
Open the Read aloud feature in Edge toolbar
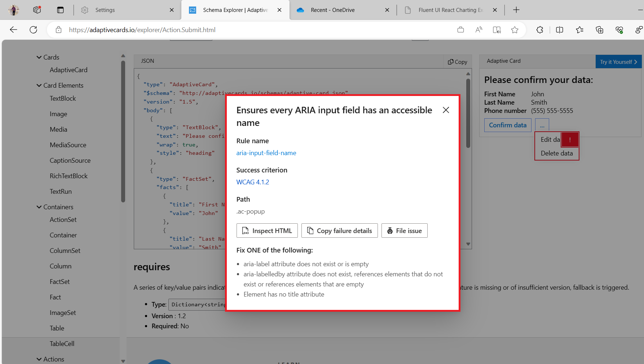(478, 30)
